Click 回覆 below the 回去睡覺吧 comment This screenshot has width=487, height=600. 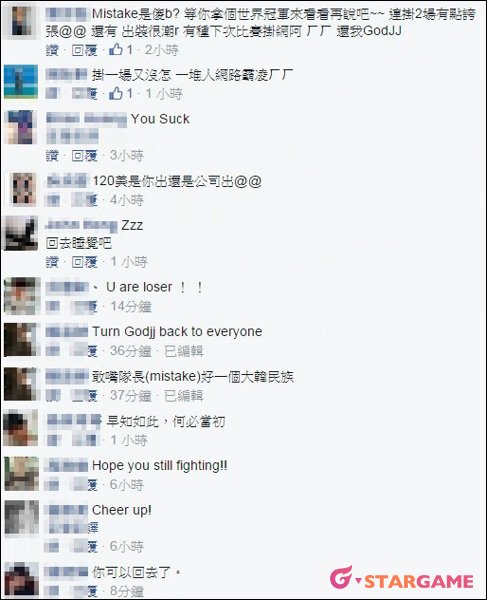point(85,262)
